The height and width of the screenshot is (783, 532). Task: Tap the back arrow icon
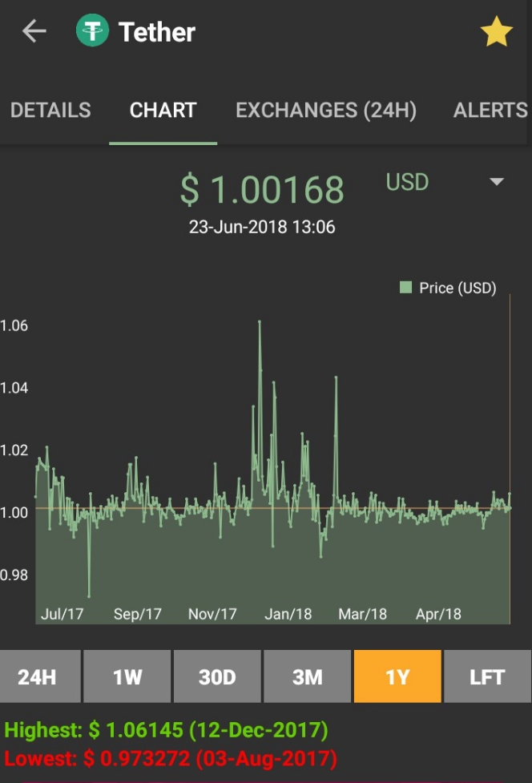coord(34,32)
